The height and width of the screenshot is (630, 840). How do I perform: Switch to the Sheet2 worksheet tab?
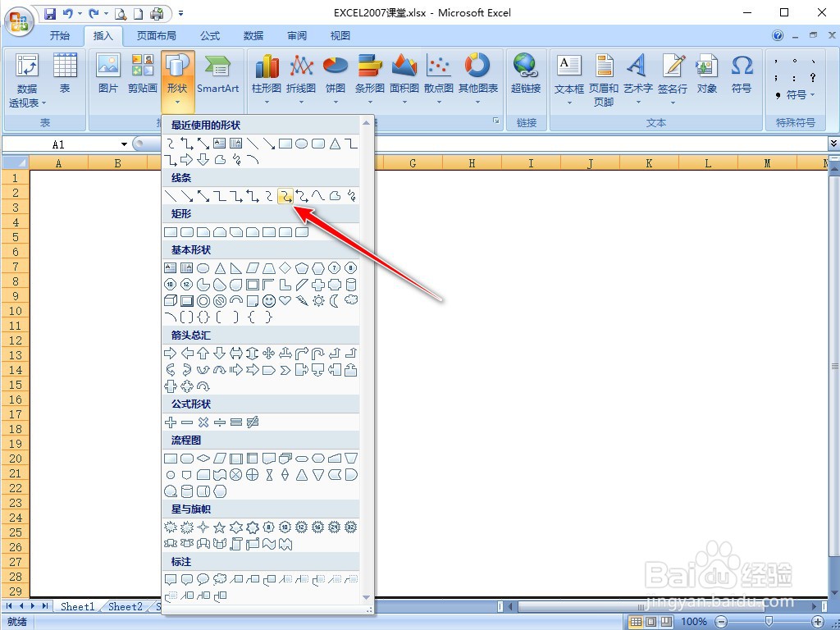pyautogui.click(x=126, y=606)
